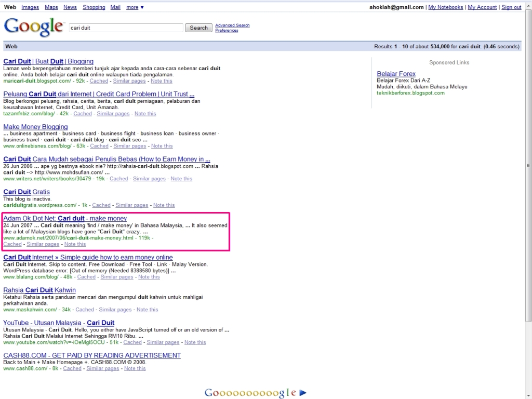Viewport: 532px width, 399px height.
Task: Open 'Cari Duit | Buat Duit | Blogging' result
Action: click(48, 61)
